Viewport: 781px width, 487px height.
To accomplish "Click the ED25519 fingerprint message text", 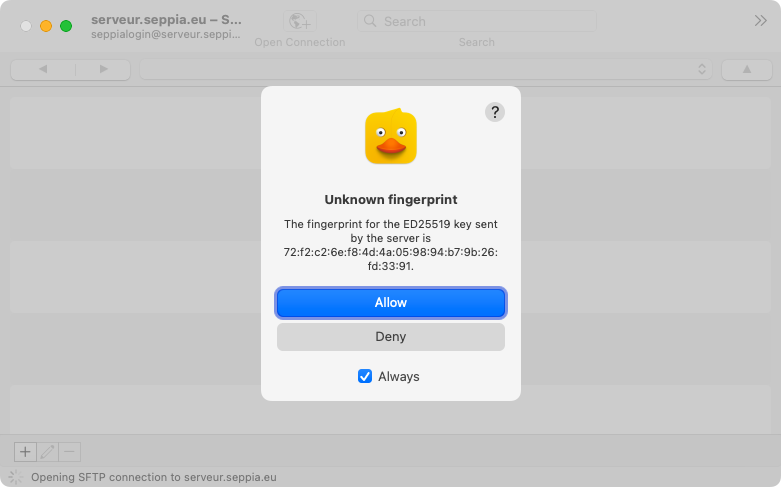I will (391, 246).
